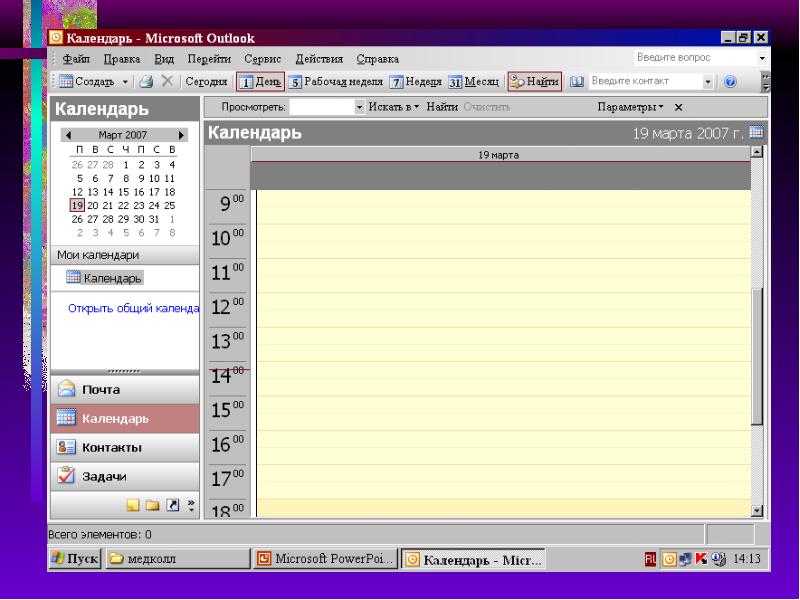Open the Искать в dropdown
800x600 pixels.
393,107
